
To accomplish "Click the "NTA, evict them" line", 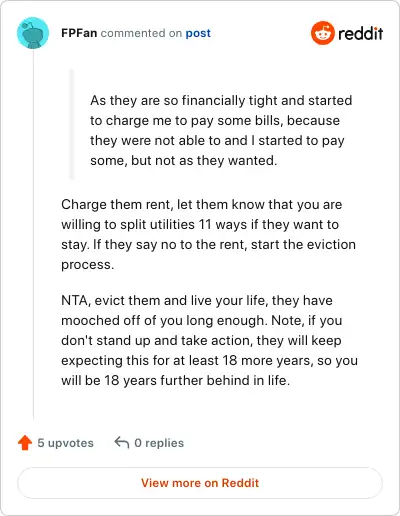I will pos(197,300).
